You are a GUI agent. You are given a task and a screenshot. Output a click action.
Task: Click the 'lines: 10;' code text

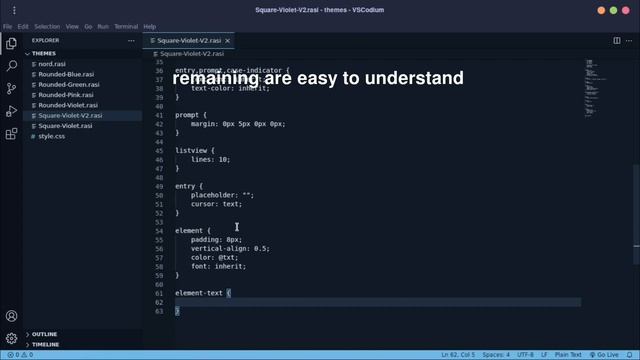[x=211, y=160]
